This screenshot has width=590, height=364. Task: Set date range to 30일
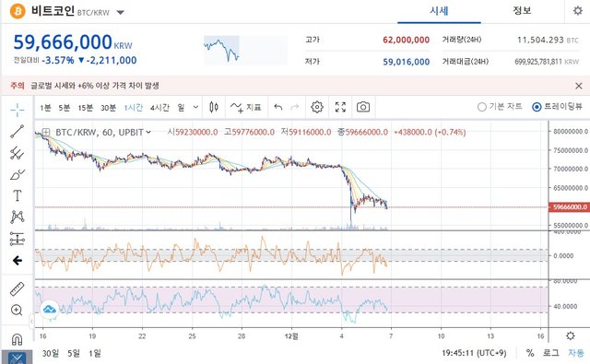(x=51, y=353)
